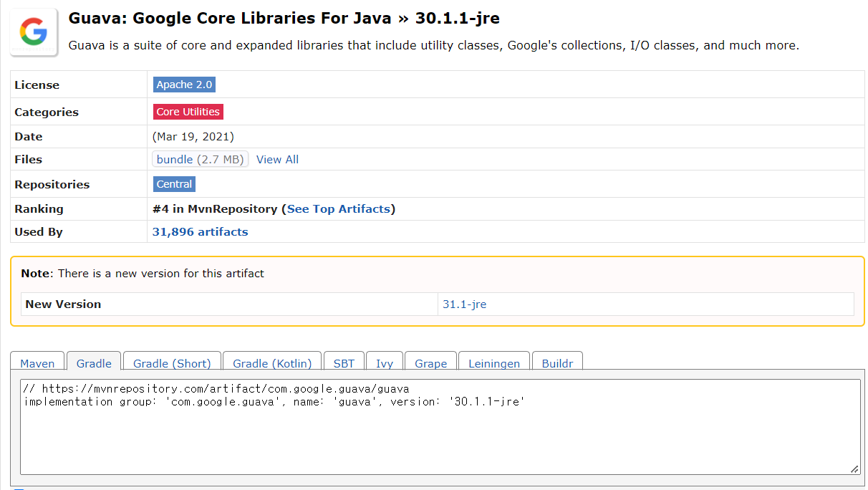The height and width of the screenshot is (490, 868).
Task: Click the 'Ranking' row label
Action: (39, 209)
